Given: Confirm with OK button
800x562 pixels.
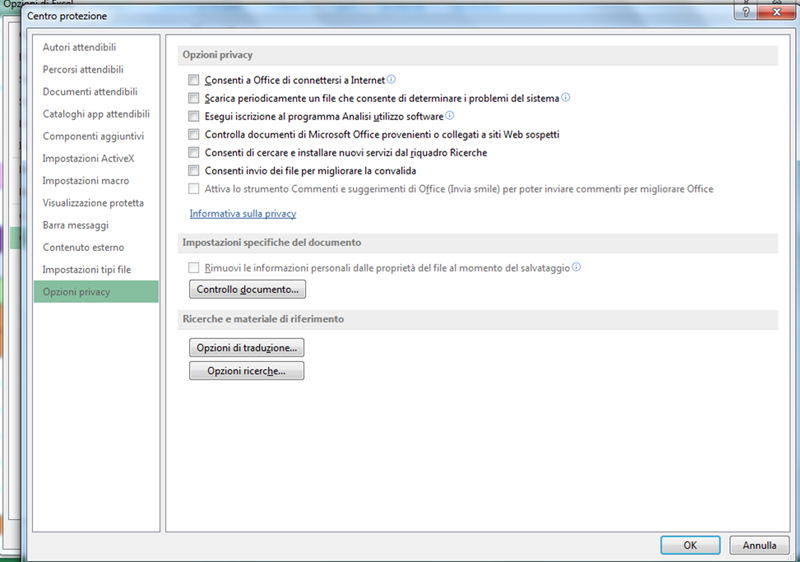Looking at the screenshot, I should click(690, 545).
